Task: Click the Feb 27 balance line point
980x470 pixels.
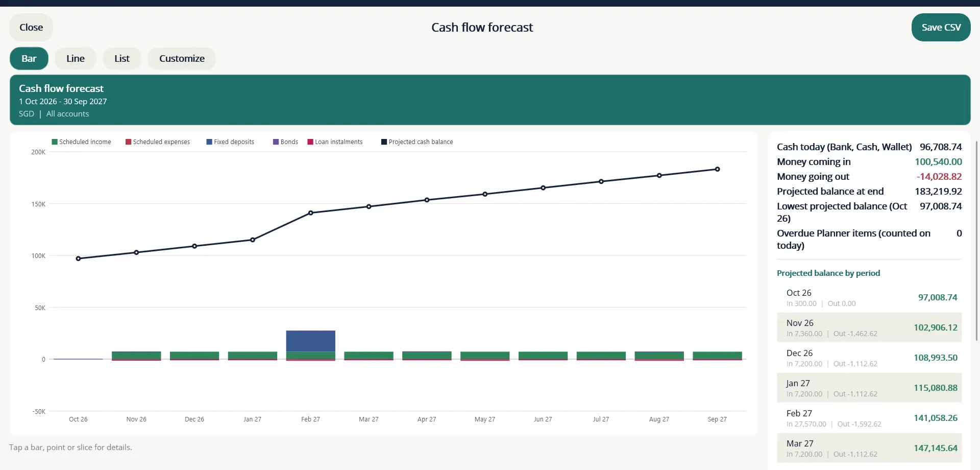Action: [x=310, y=213]
